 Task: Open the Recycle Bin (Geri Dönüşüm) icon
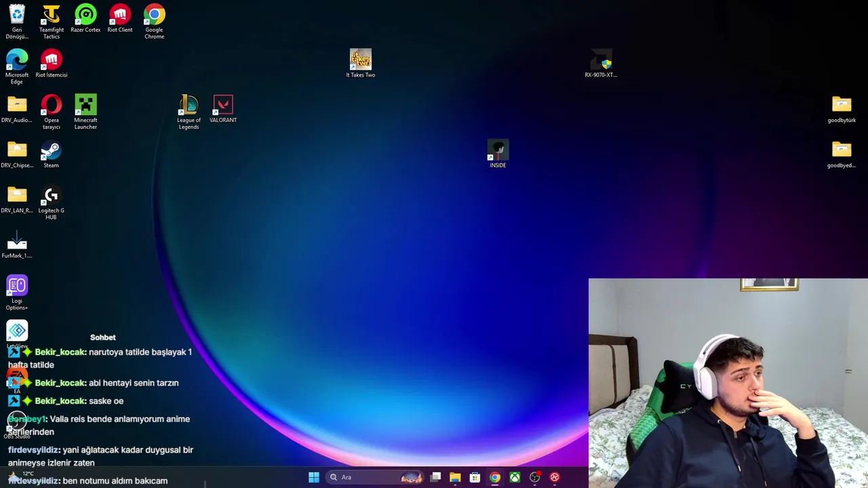click(17, 22)
